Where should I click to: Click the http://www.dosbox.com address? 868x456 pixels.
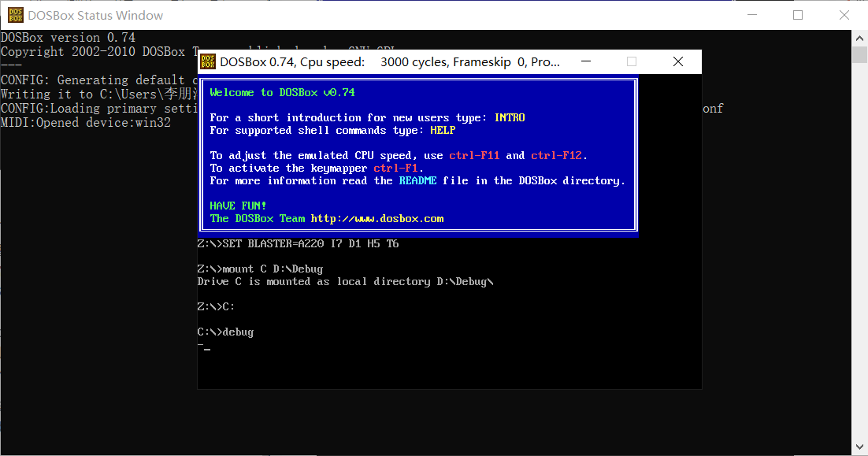click(x=377, y=219)
